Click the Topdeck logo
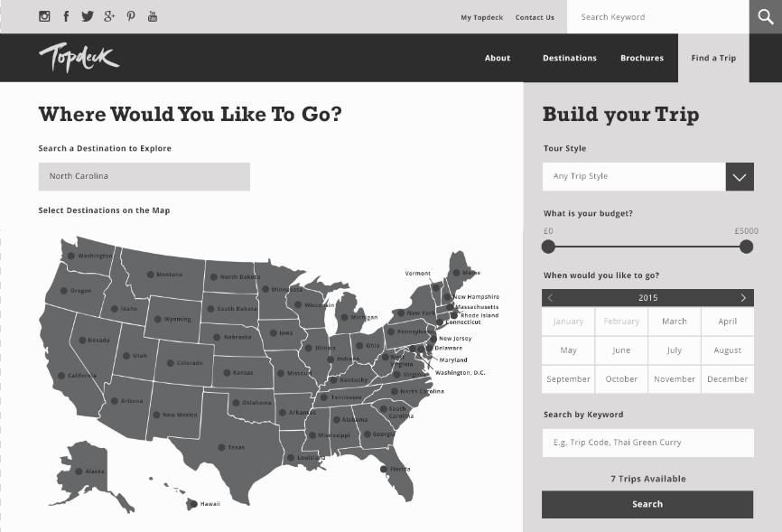Image resolution: width=782 pixels, height=532 pixels. [79, 58]
